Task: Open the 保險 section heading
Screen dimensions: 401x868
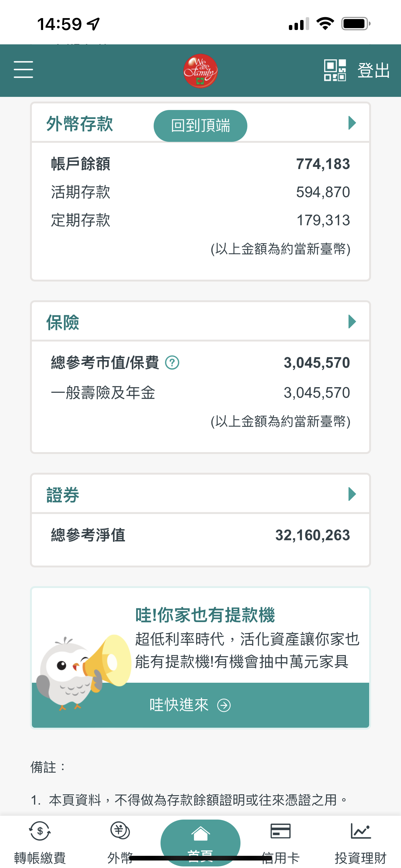Action: (x=63, y=322)
